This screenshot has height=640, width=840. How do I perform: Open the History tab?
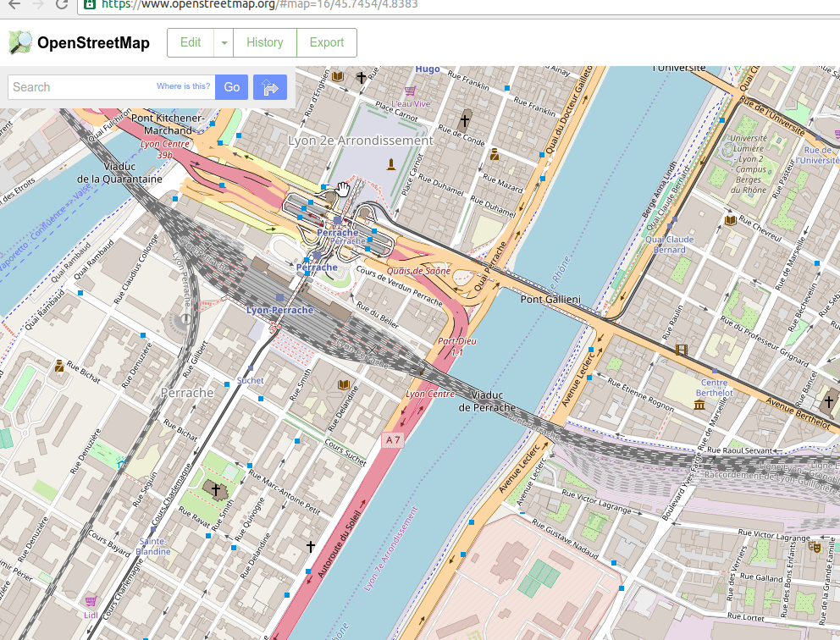[x=265, y=43]
